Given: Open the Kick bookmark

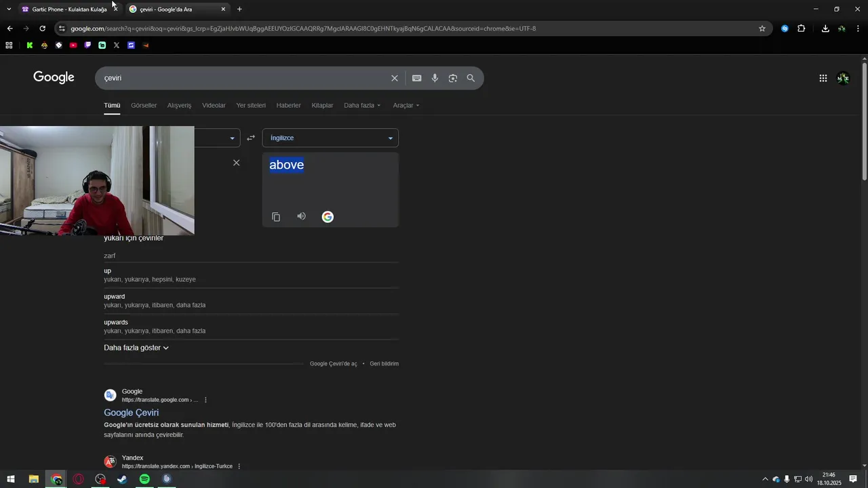Looking at the screenshot, I should pos(30,45).
